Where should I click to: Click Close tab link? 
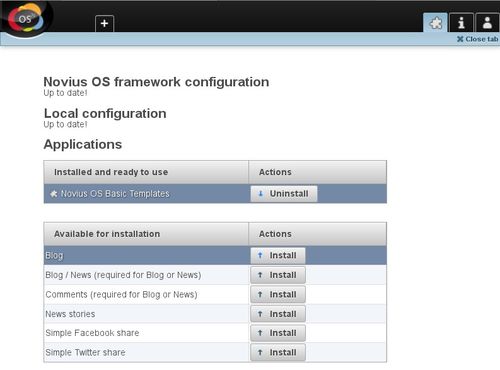477,39
